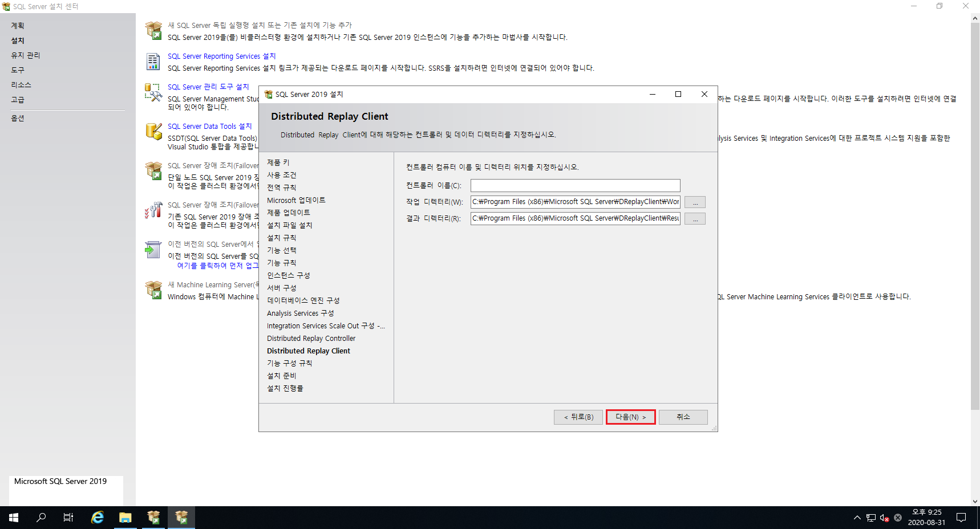Screen dimensions: 980x529
Task: Click the Machine Learning Server install icon
Action: tap(153, 290)
